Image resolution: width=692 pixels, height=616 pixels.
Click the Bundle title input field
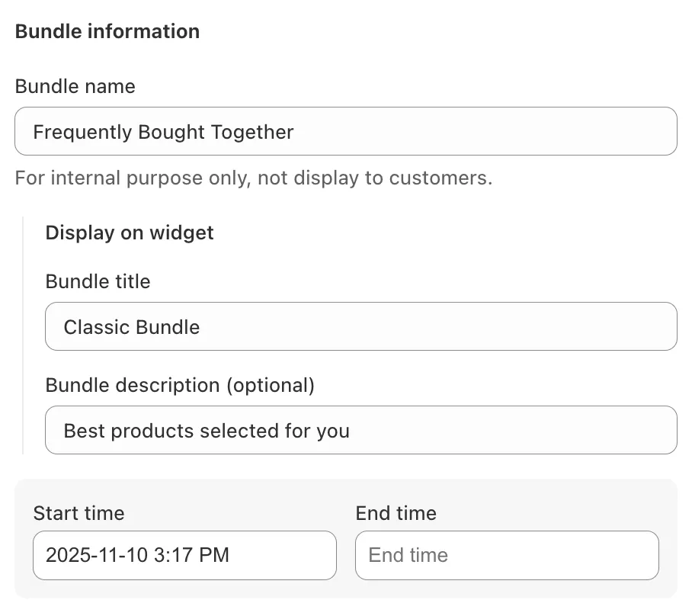tap(360, 326)
